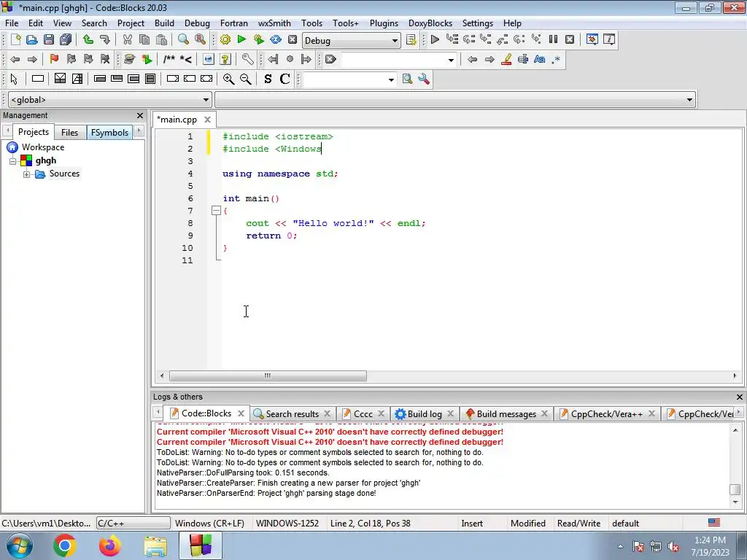The width and height of the screenshot is (747, 560).
Task: Click the Paste clipboard icon
Action: coord(161,39)
